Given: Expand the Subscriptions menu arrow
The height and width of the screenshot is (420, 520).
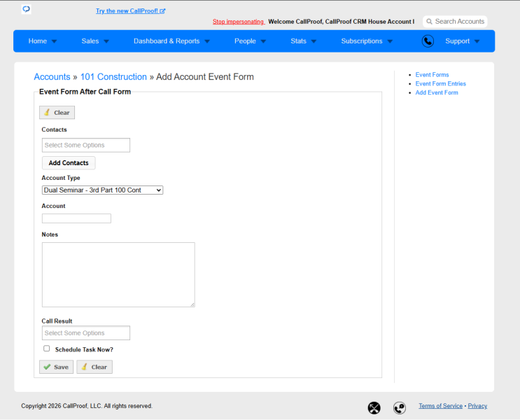Looking at the screenshot, I should pyautogui.click(x=390, y=41).
